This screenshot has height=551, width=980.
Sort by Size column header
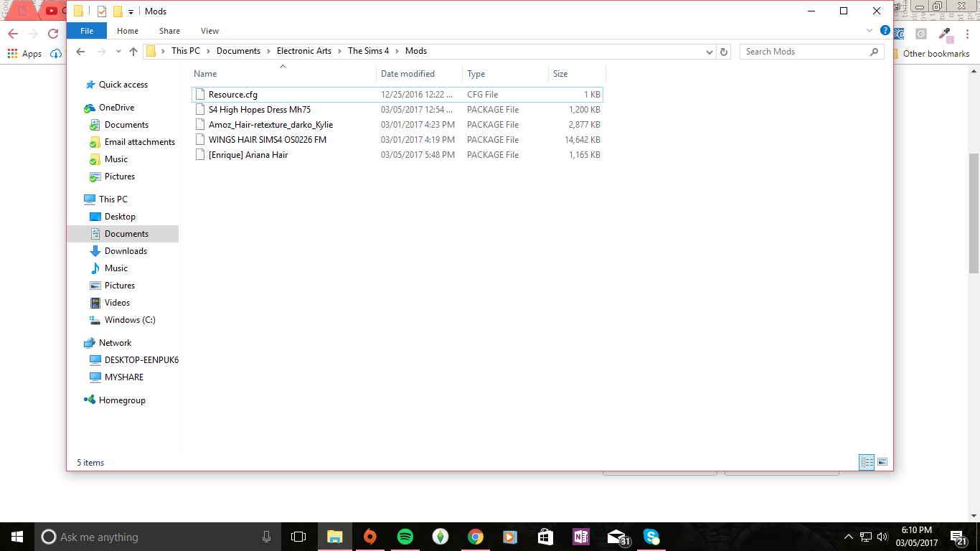[577, 74]
